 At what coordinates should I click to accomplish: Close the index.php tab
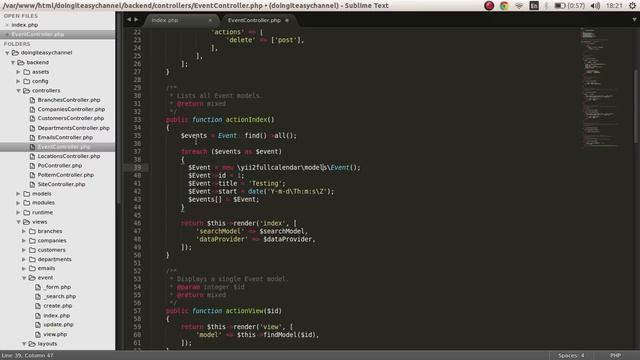click(210, 20)
